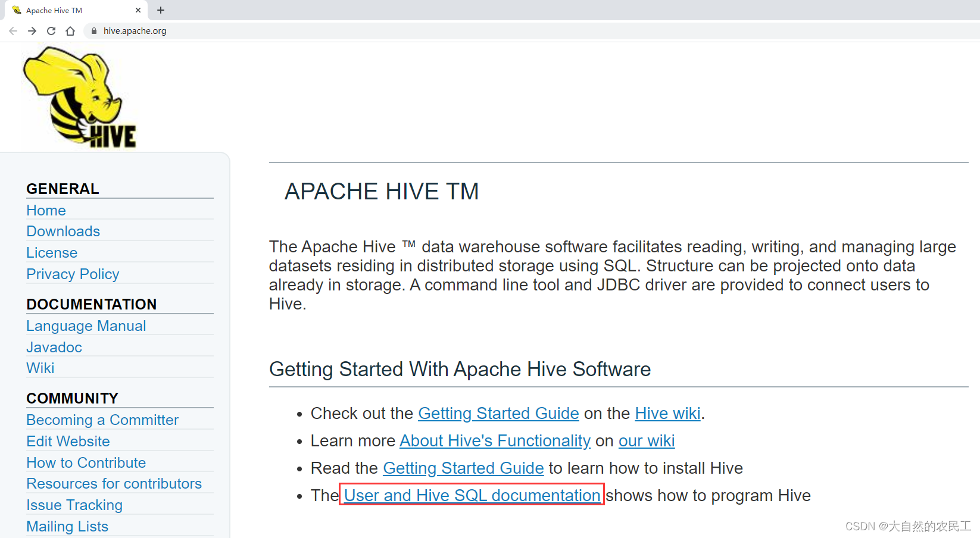Open User and Hive SQL documentation link
The height and width of the screenshot is (538, 980).
472,496
